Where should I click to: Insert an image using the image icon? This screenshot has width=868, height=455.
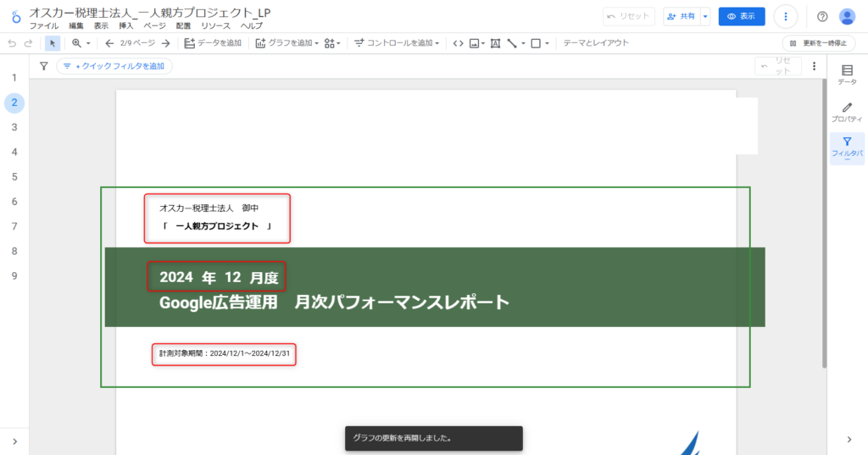pos(476,43)
